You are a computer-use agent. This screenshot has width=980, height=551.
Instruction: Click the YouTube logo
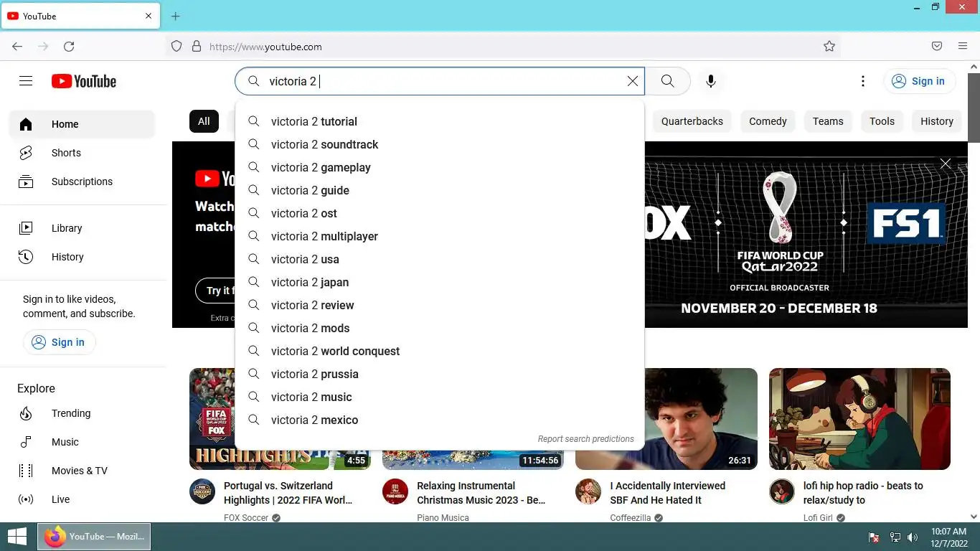click(x=84, y=81)
